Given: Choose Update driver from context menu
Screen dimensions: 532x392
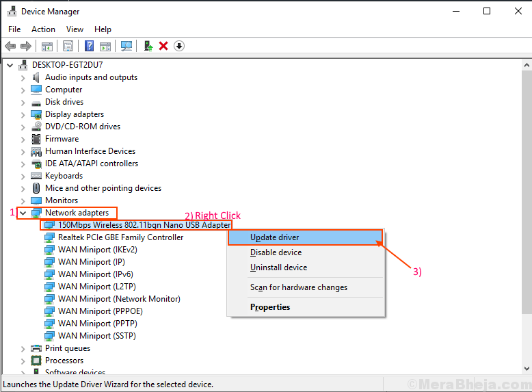Looking at the screenshot, I should [x=306, y=237].
